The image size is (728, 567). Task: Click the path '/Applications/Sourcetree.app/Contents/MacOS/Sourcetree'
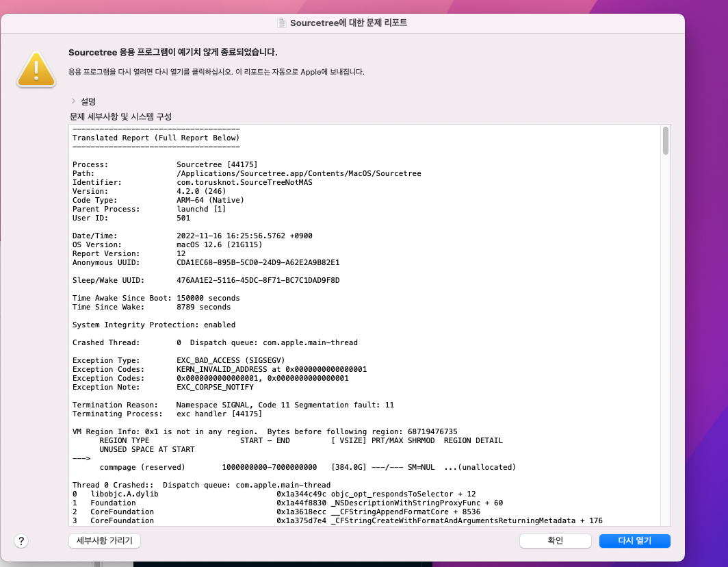[298, 173]
